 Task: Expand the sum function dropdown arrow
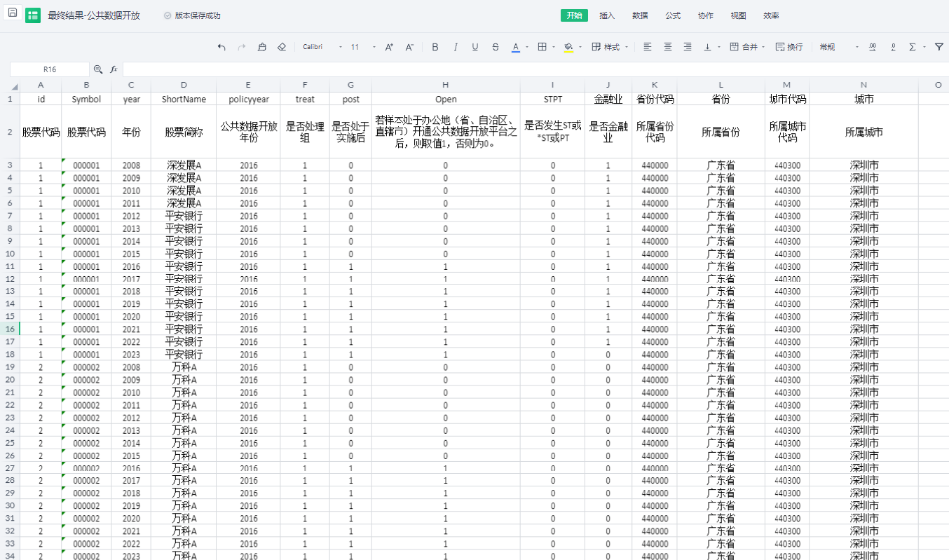tap(924, 47)
